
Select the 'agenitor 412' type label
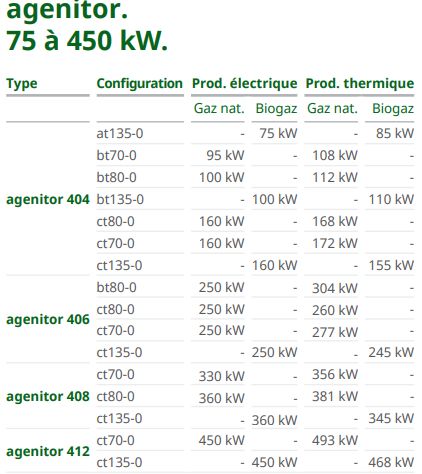point(48,452)
